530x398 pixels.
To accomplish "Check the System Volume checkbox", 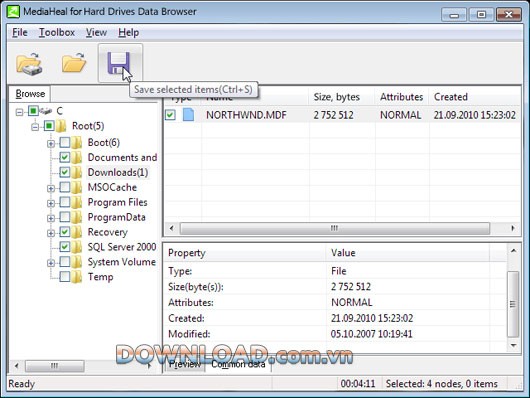I will click(65, 261).
